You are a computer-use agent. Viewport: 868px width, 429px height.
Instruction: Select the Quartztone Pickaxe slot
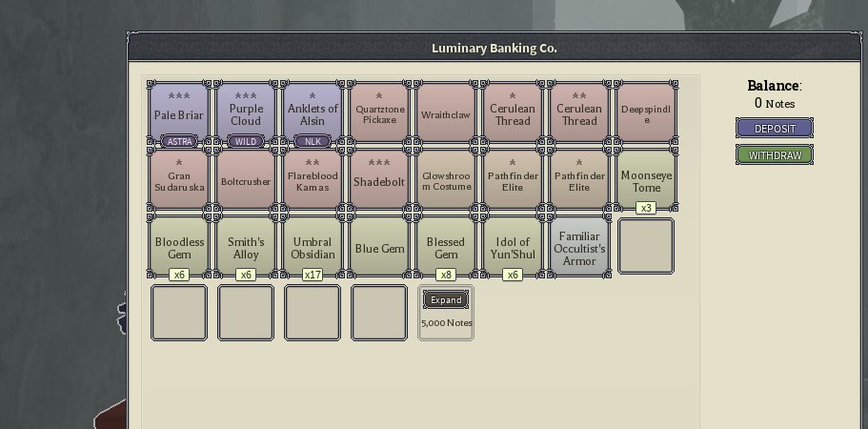(x=379, y=113)
